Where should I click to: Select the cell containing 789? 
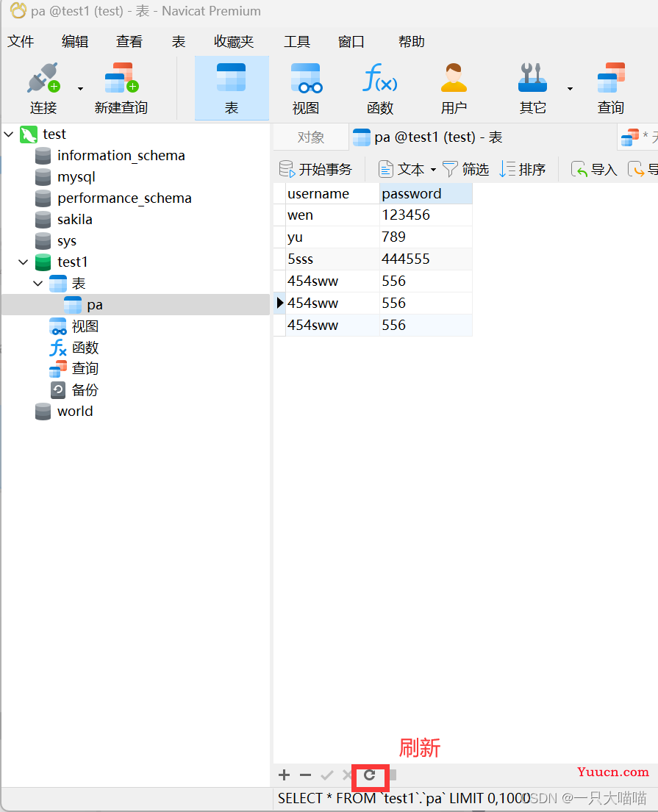coord(426,237)
